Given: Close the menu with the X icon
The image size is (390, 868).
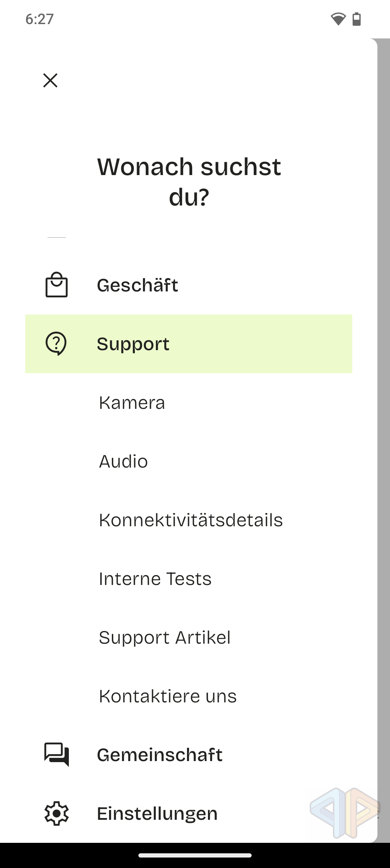Looking at the screenshot, I should pyautogui.click(x=50, y=80).
